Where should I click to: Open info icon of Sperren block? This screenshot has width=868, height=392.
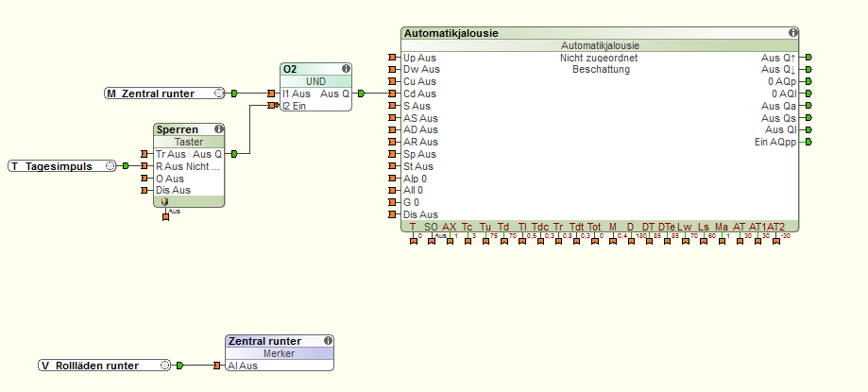click(219, 129)
